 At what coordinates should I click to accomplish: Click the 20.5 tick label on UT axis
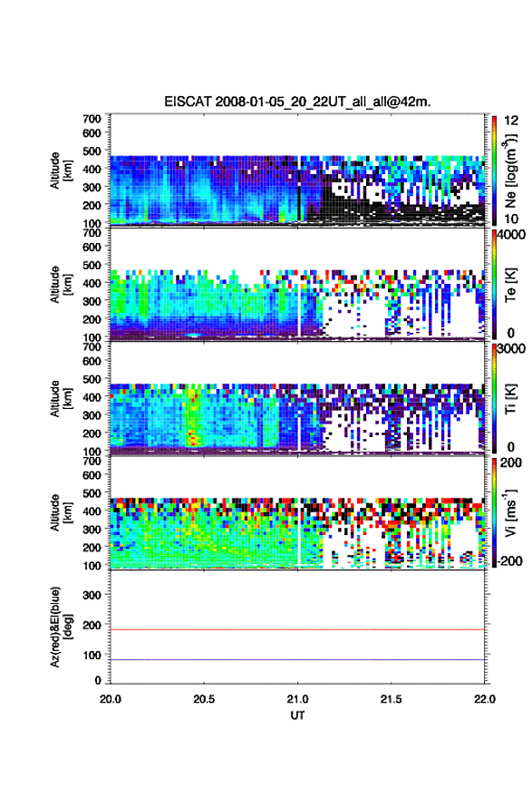pos(204,699)
